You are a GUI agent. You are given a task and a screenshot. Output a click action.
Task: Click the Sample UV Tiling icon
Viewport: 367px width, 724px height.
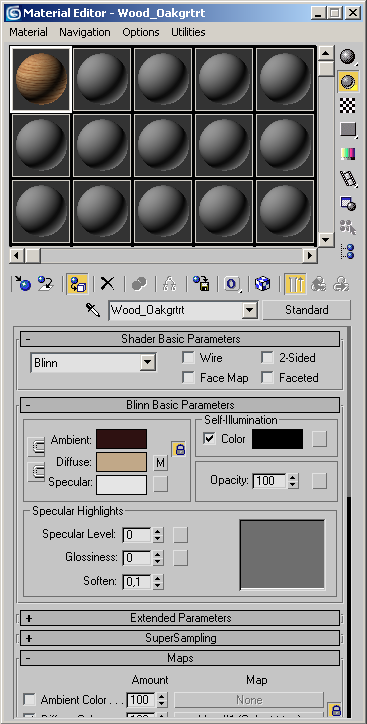pos(349,130)
